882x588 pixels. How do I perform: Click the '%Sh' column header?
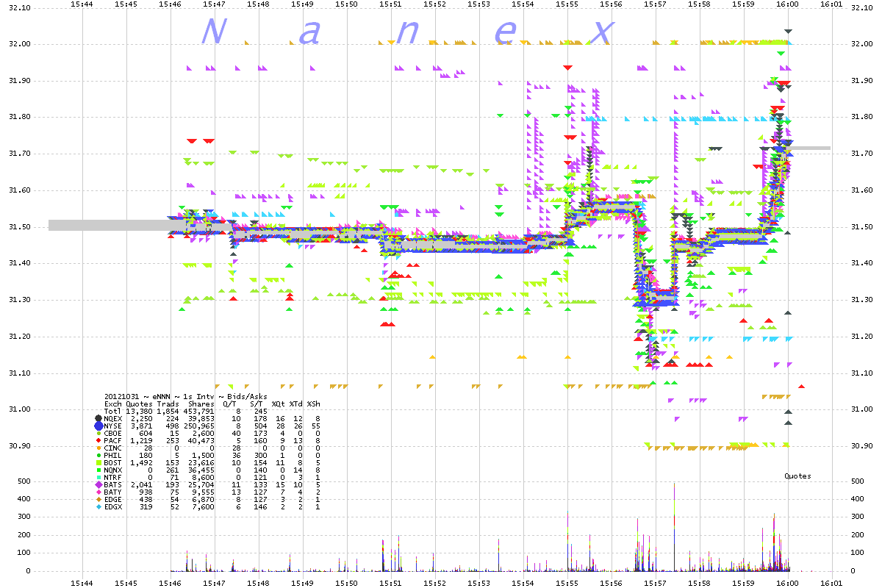[314, 404]
